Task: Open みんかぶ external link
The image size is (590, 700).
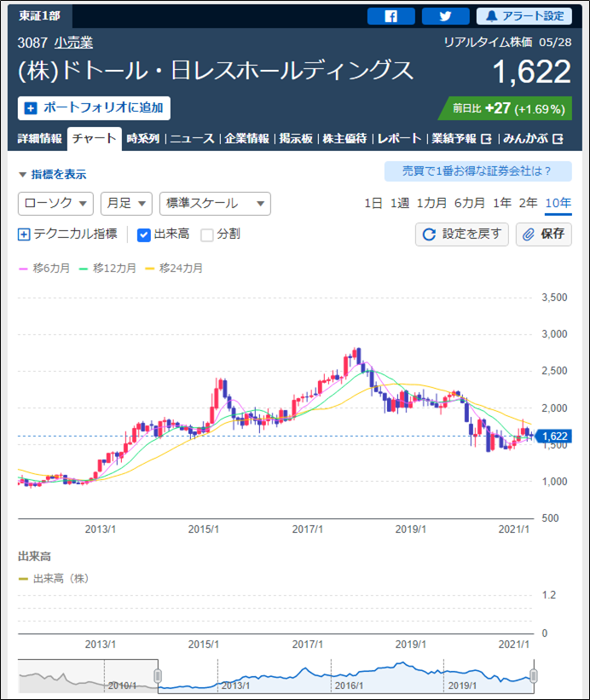Action: click(x=534, y=138)
